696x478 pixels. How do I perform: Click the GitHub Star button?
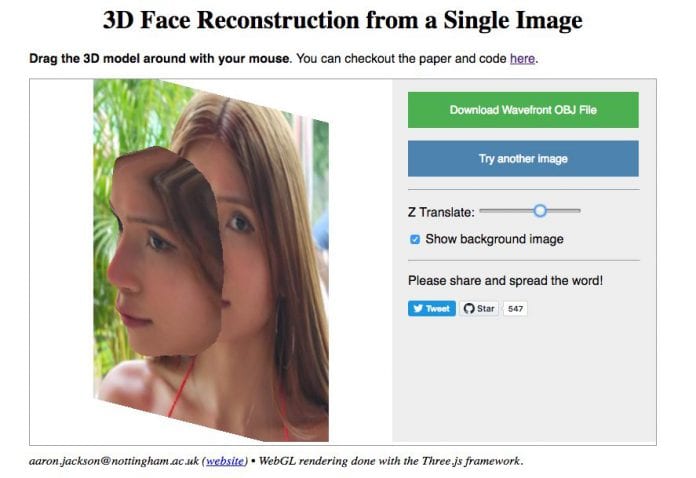coord(479,309)
